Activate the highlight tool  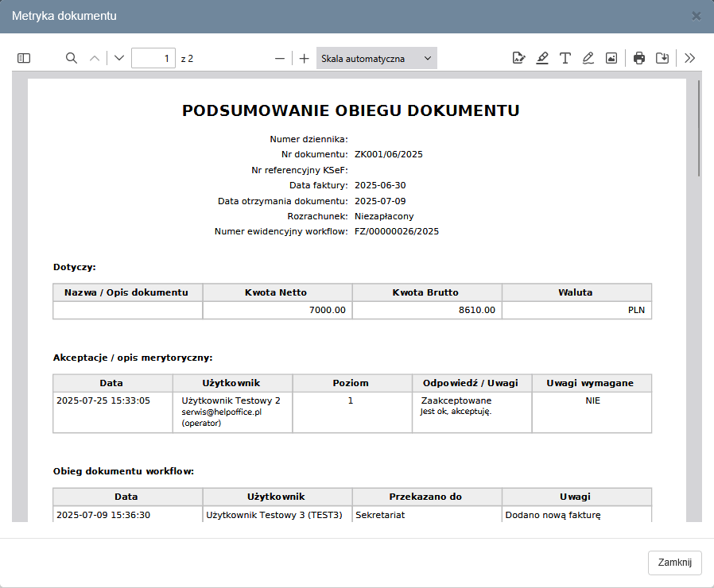542,58
